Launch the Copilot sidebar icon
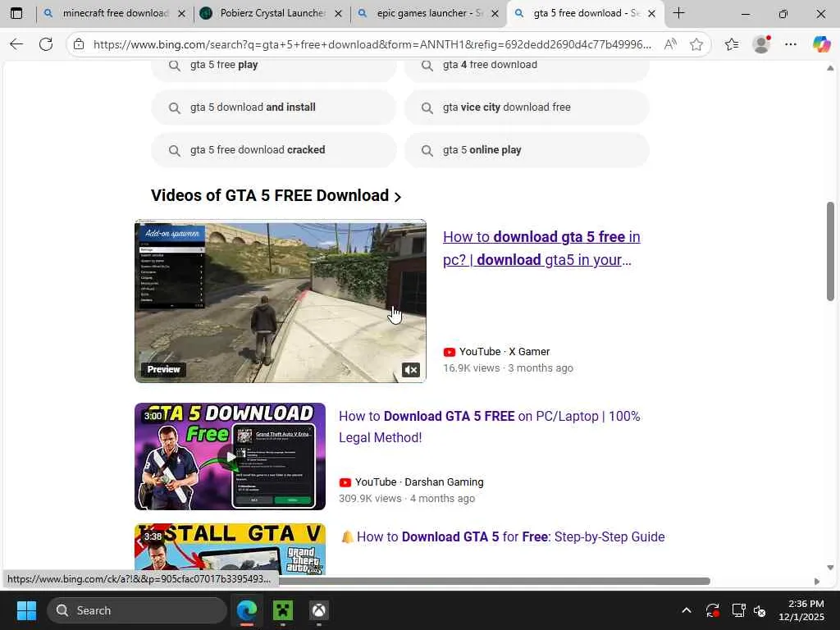The image size is (840, 630). pyautogui.click(x=821, y=44)
